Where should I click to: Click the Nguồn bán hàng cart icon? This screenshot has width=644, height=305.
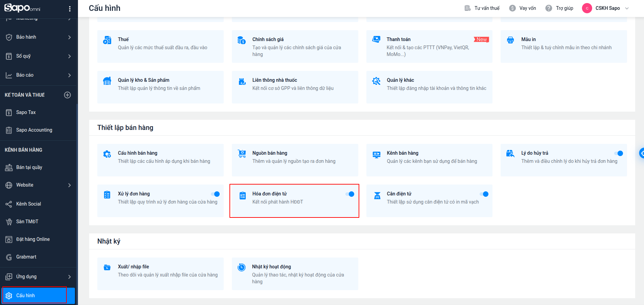[242, 154]
